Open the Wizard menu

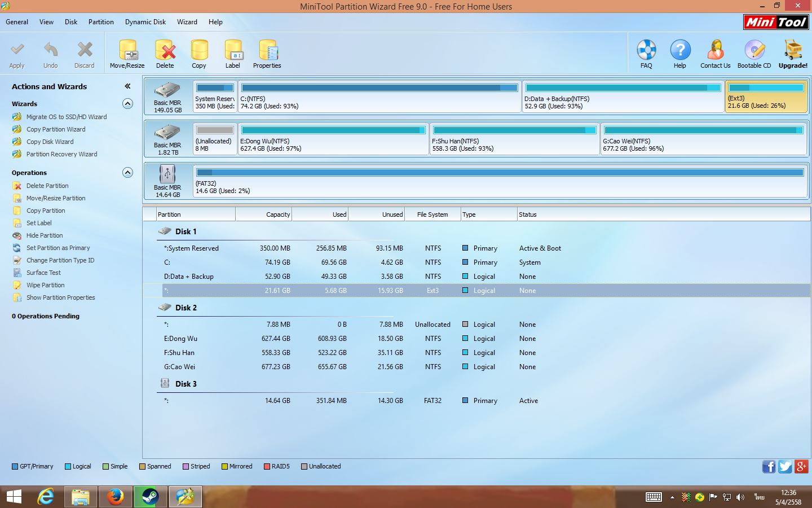click(x=187, y=22)
